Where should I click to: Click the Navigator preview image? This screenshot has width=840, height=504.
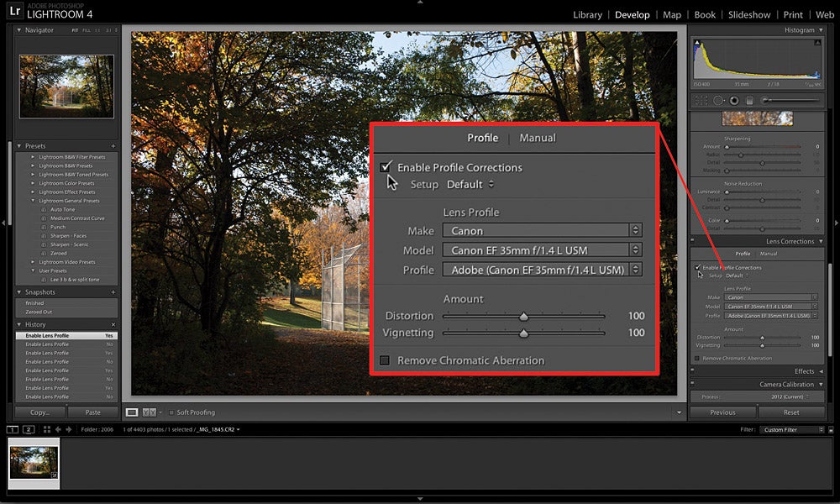(66, 87)
